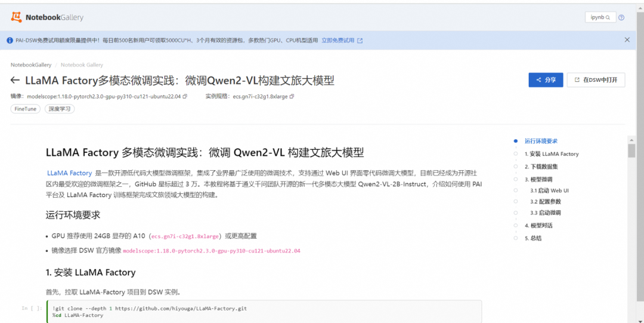Jump to 3.2 配置参数 in outline
Screen dimensions: 644x323
click(x=545, y=202)
